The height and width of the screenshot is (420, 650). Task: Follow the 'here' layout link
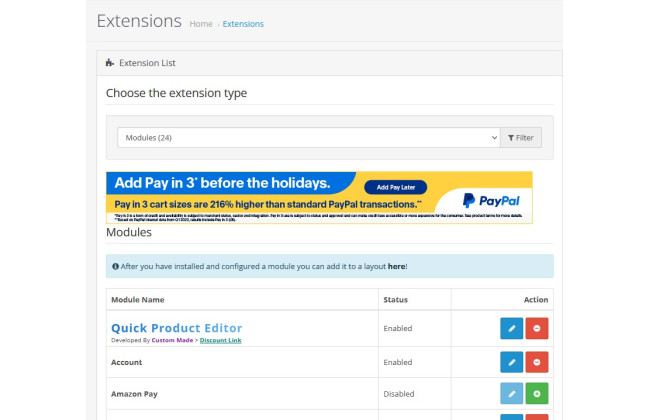(x=396, y=267)
